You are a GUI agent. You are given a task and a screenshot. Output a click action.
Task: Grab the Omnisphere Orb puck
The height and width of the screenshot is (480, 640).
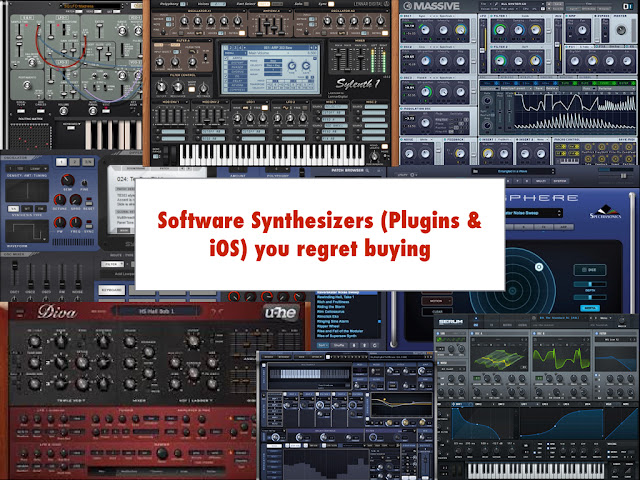(x=539, y=267)
